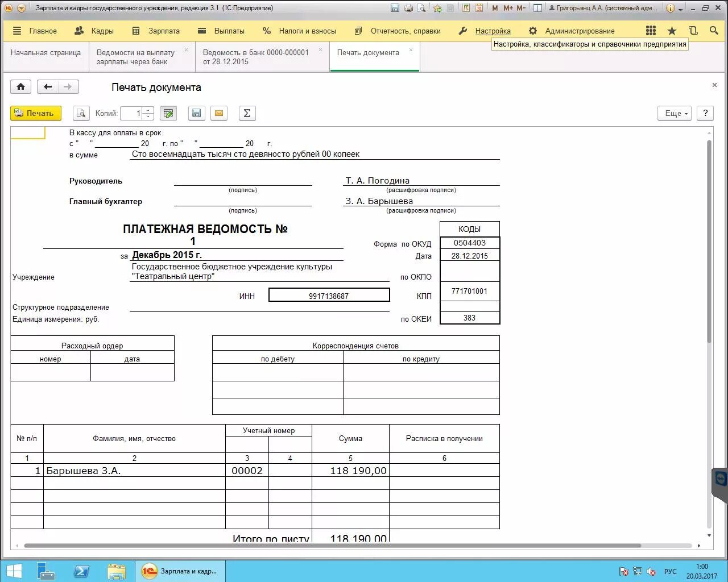Open print preview from title bar
The image size is (728, 582).
pyautogui.click(x=421, y=8)
